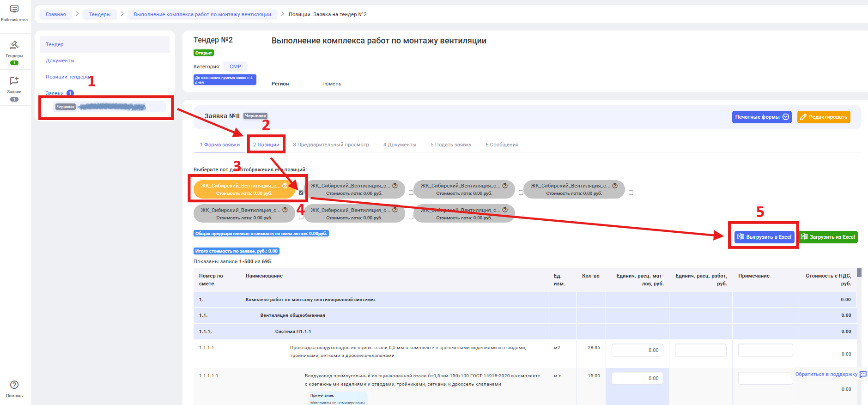Click the pencil icon on Редактировать button

pos(803,117)
